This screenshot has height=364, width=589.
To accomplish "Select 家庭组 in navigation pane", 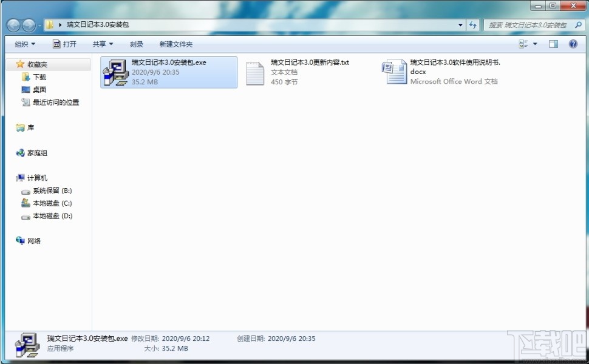I will coord(37,153).
